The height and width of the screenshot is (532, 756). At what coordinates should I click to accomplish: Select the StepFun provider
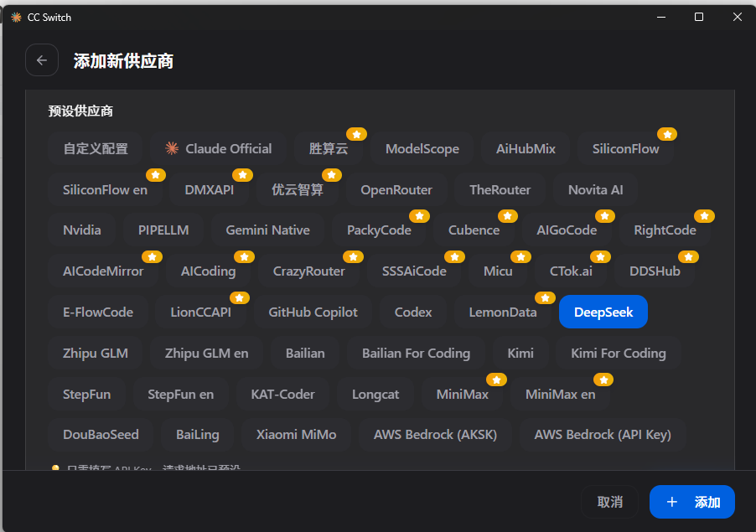pos(87,394)
